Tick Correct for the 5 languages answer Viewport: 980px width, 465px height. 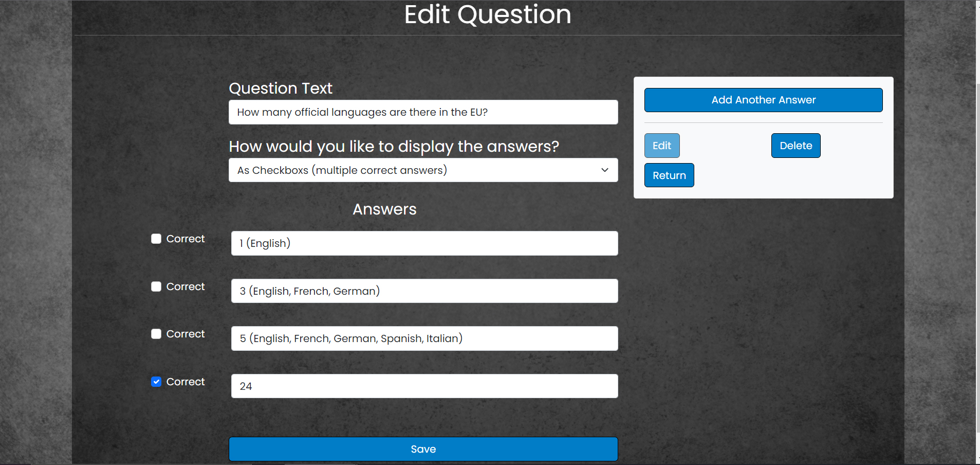(x=156, y=334)
